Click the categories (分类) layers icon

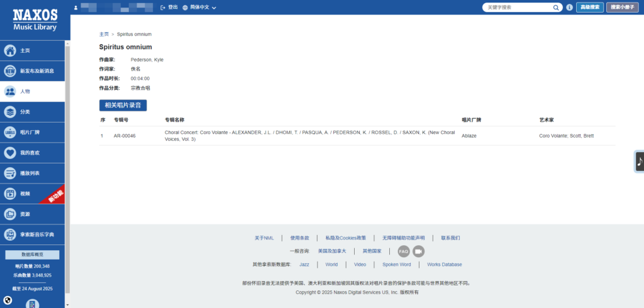click(x=10, y=112)
